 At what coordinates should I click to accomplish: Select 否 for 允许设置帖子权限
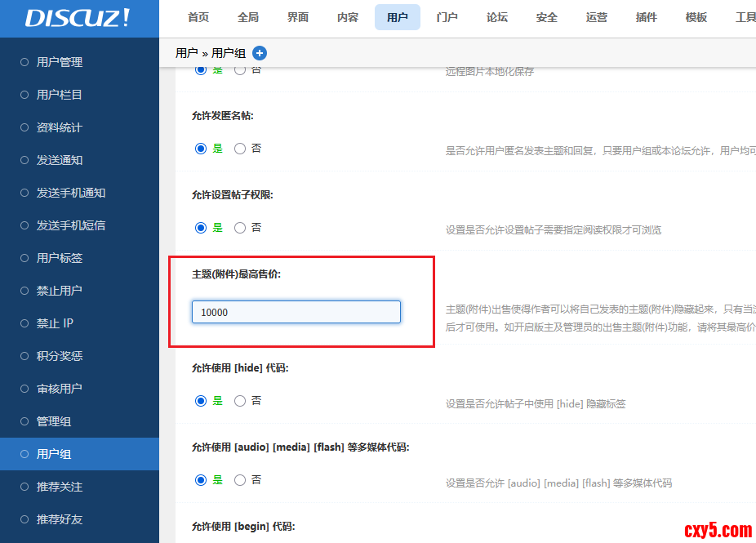(239, 227)
